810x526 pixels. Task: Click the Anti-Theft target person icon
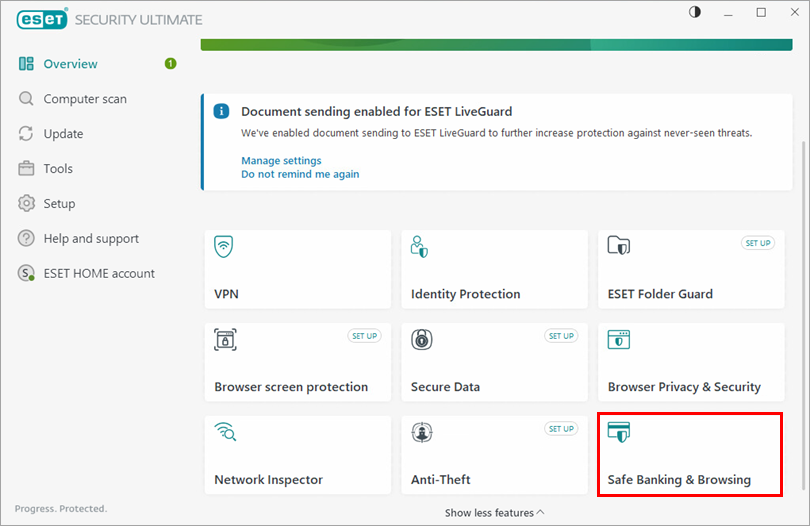tap(422, 432)
